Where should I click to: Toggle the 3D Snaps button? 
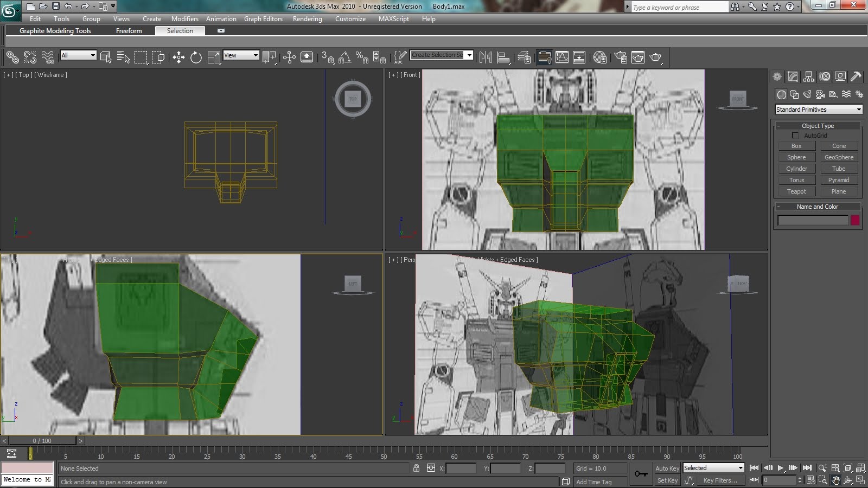coord(328,57)
